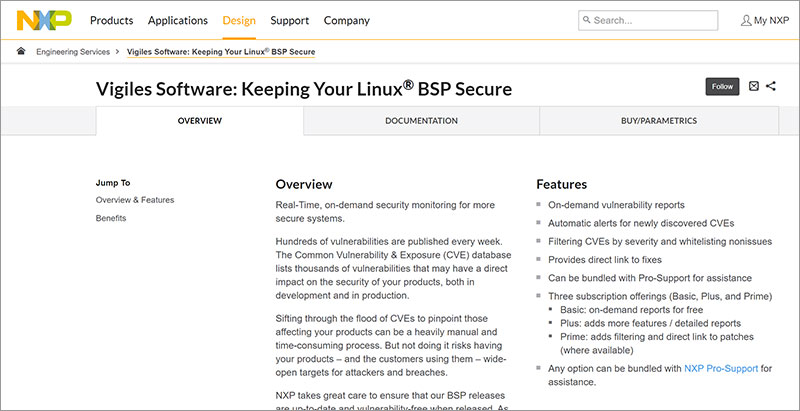Image resolution: width=800 pixels, height=411 pixels.
Task: Switch to the Buy/Parametrics tab
Action: 657,121
